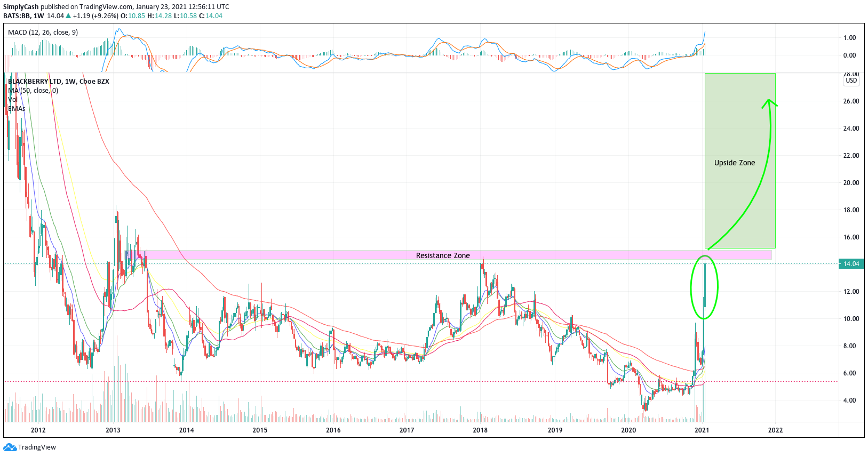Click the 2015 year on time axis

click(260, 430)
